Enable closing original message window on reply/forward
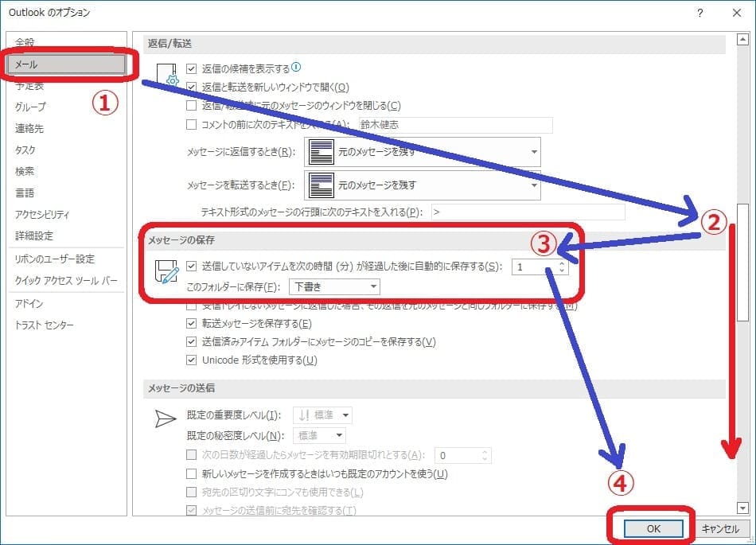The height and width of the screenshot is (545, 756). (x=192, y=106)
